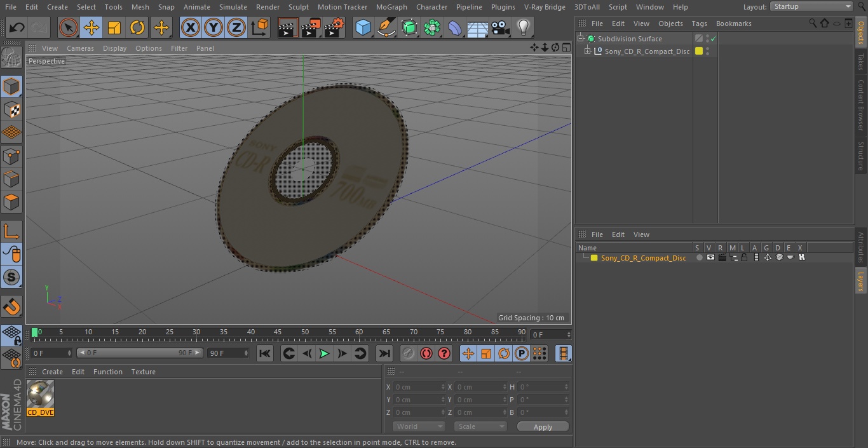
Task: Add a Light object
Action: tap(523, 28)
